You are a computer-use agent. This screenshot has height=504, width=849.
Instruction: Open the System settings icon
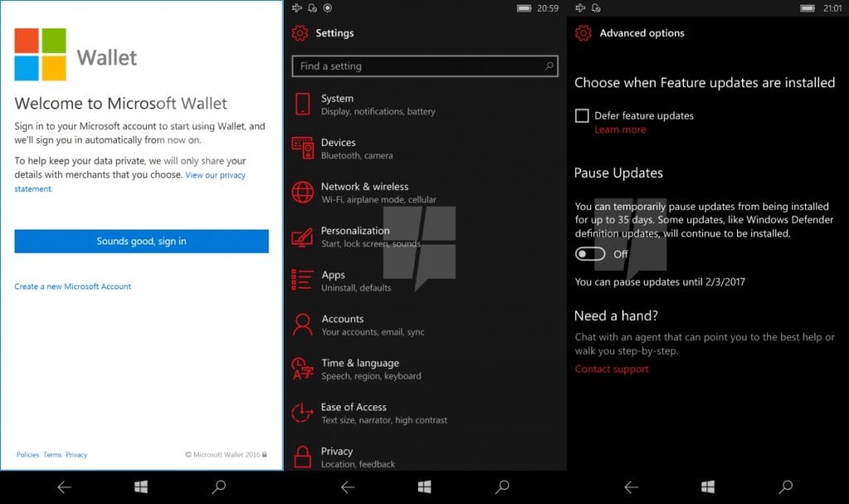point(303,104)
